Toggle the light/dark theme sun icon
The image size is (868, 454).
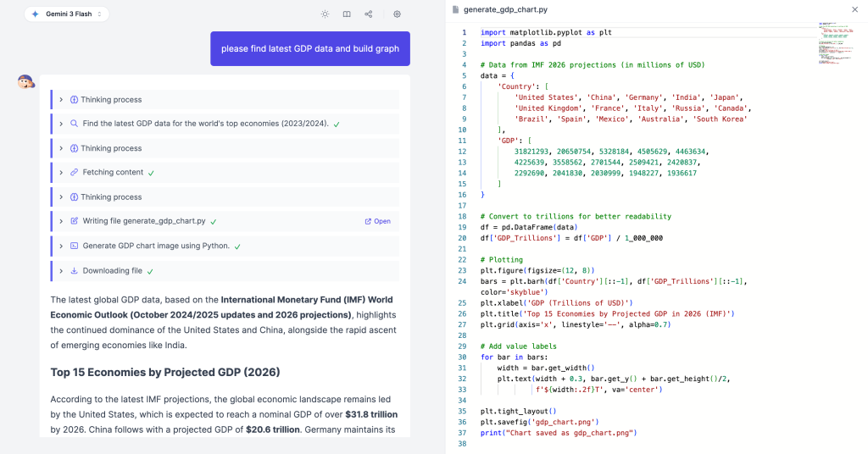(x=325, y=14)
